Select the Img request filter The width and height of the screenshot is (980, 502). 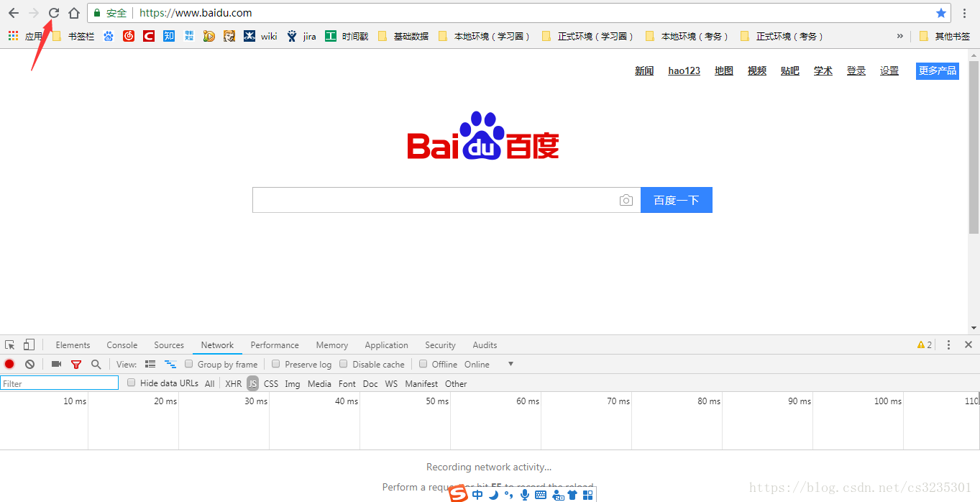[293, 384]
